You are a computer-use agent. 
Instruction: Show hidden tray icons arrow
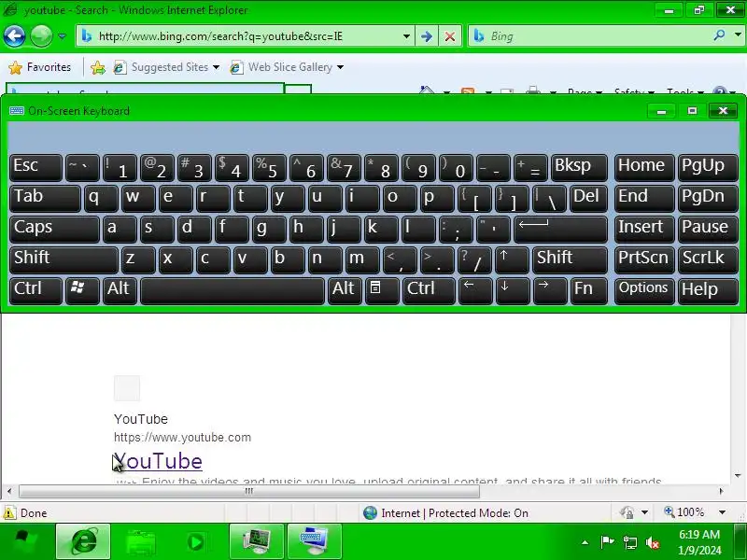[585, 542]
